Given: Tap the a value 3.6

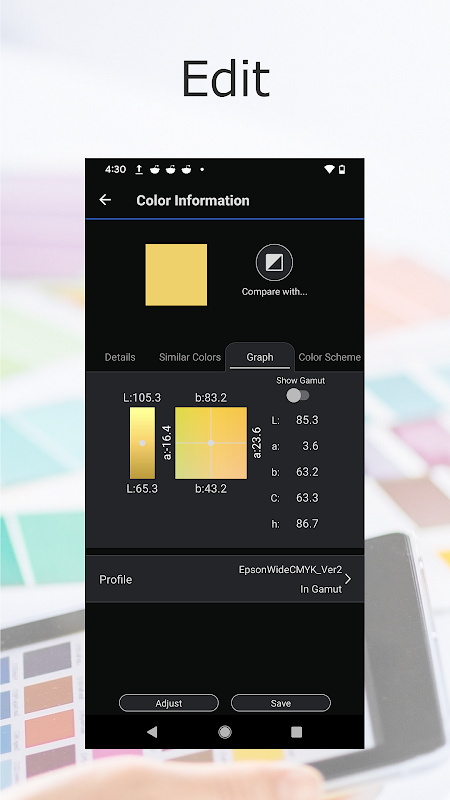Looking at the screenshot, I should [x=310, y=446].
